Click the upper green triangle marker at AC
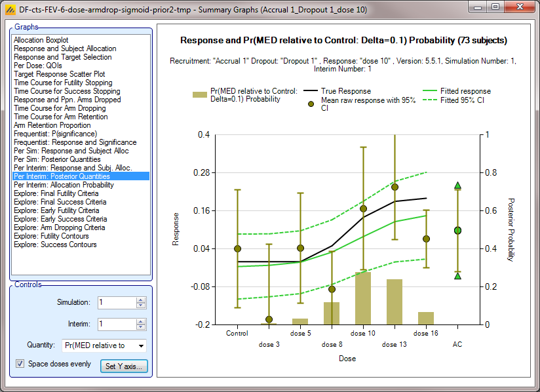The image size is (540, 392). click(x=457, y=186)
